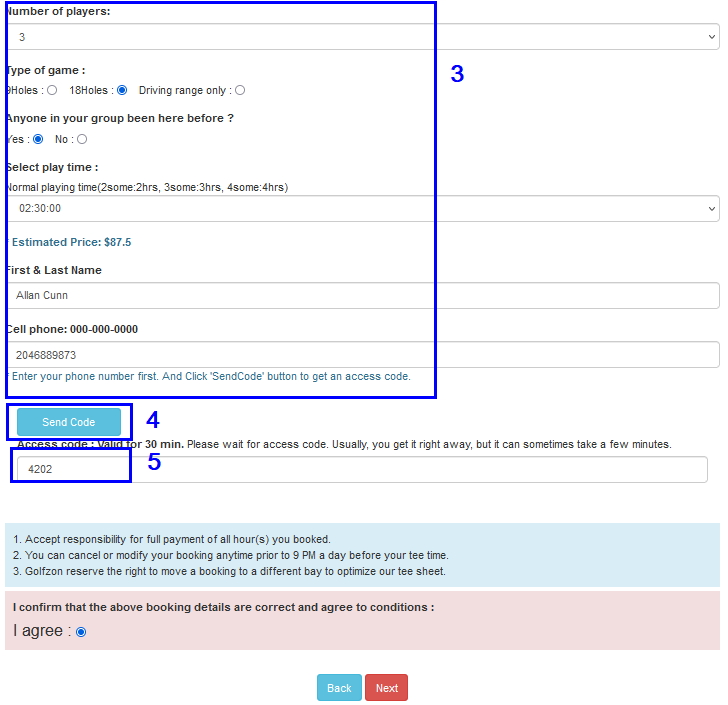Go back with the Back button
728x705 pixels.
point(339,688)
